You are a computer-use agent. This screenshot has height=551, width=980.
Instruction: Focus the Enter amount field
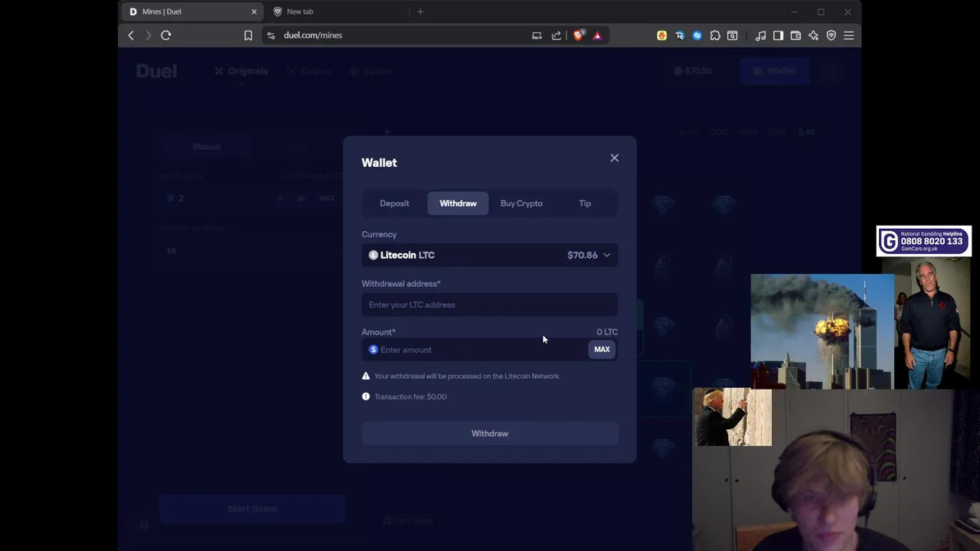tap(475, 350)
